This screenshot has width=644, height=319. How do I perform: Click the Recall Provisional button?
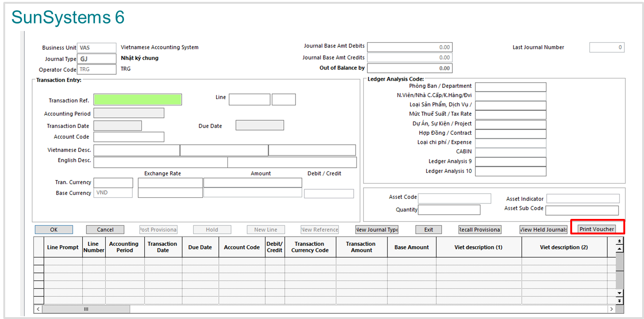click(x=480, y=230)
